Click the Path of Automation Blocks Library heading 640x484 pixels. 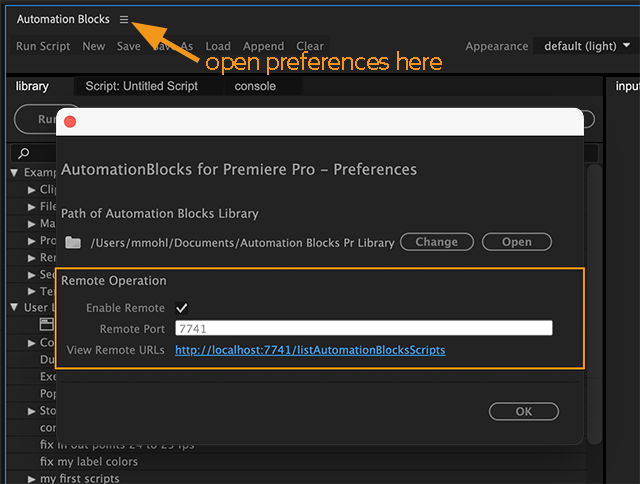click(x=160, y=213)
